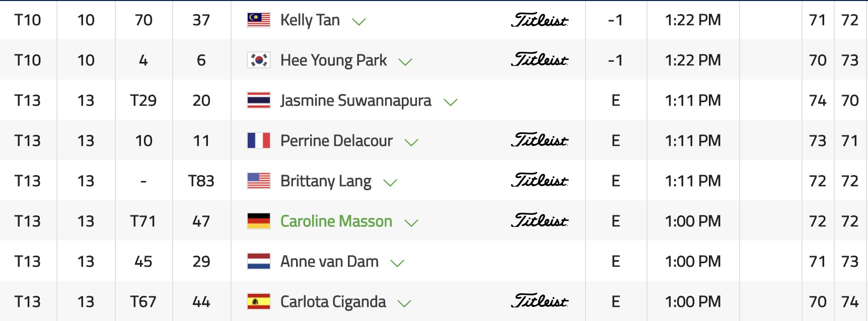The image size is (868, 321).
Task: Click the Malaysia flag beside Kelly Tan
Action: click(x=259, y=20)
